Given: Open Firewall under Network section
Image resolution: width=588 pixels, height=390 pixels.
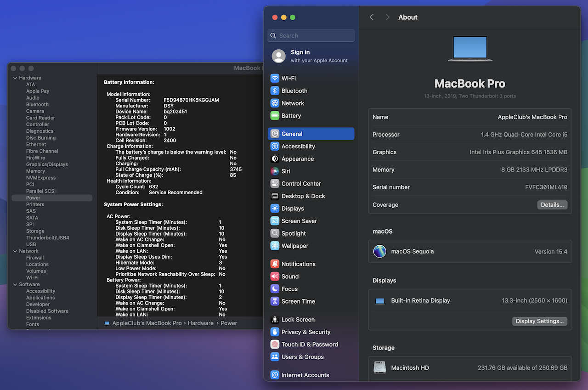Looking at the screenshot, I should (x=35, y=258).
